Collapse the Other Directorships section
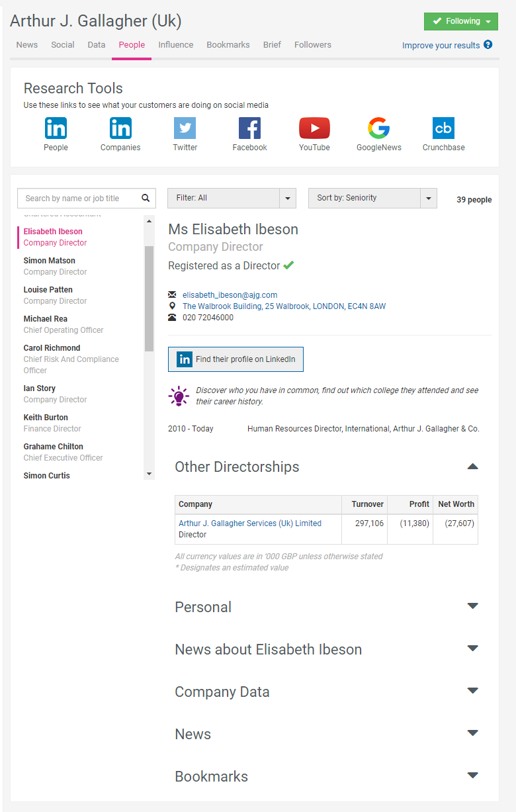The image size is (516, 812). [472, 467]
